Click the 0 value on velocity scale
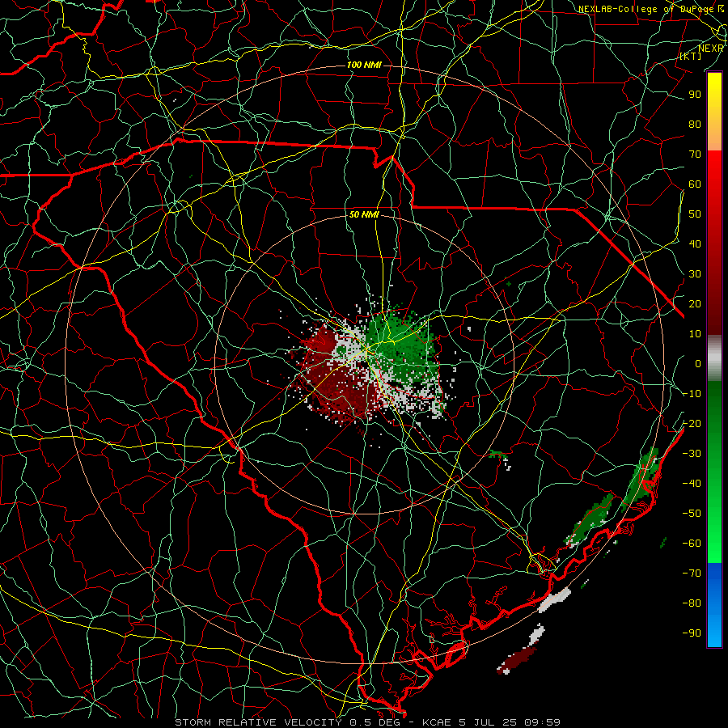 (698, 364)
